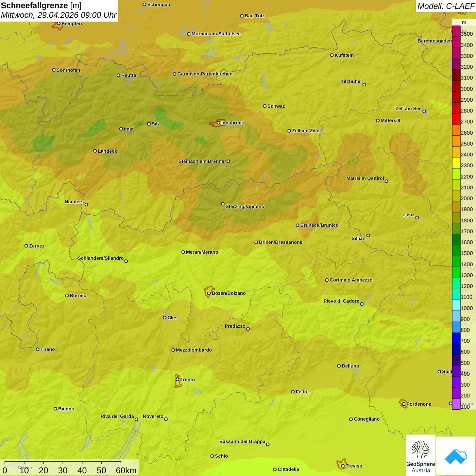Image resolution: width=476 pixels, height=476 pixels.
Task: Click the Steinach am Brenner label
Action: tap(202, 161)
